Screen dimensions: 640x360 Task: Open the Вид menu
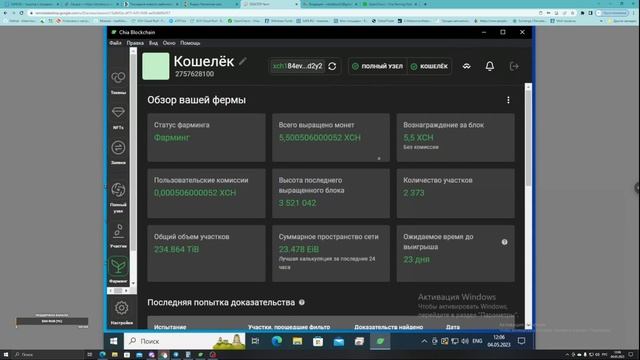pos(153,43)
